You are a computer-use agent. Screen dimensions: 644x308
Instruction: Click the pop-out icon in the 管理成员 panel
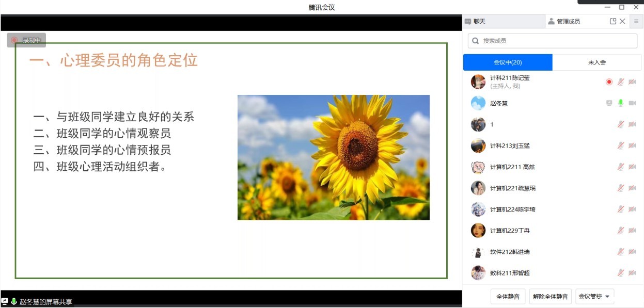[613, 21]
